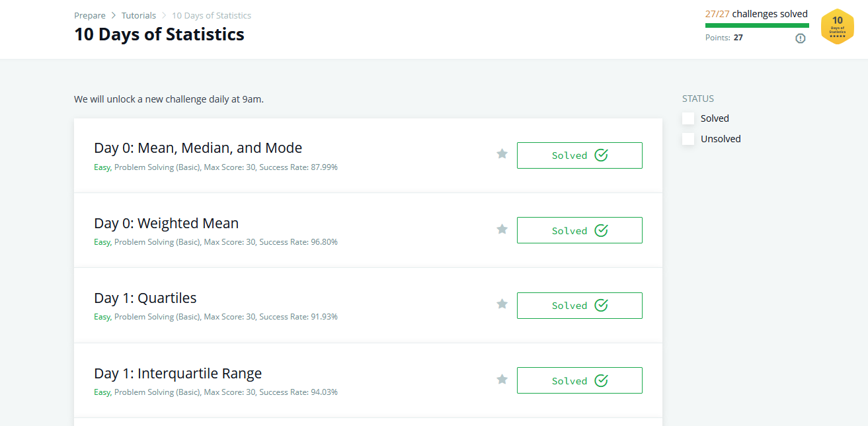Click the 10 Days of Statistics badge
This screenshot has height=426, width=868.
point(837,26)
